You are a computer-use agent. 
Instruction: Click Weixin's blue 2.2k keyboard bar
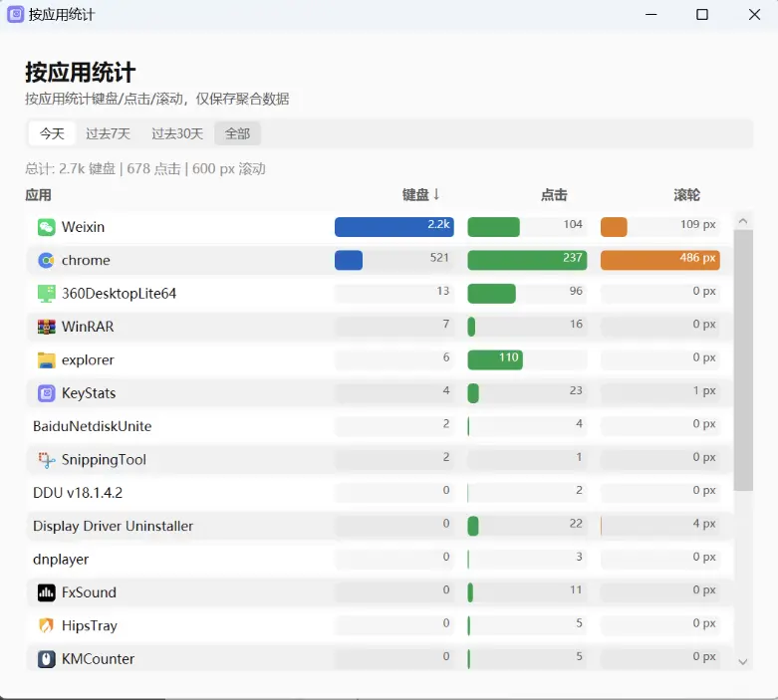(393, 227)
